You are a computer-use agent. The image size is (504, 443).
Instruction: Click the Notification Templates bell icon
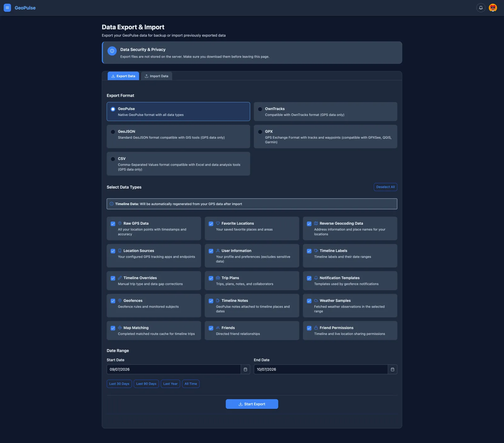(x=316, y=278)
